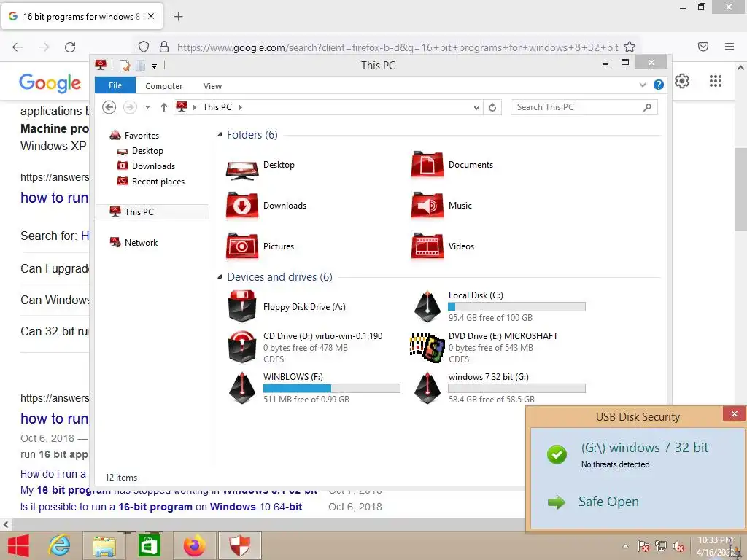
Task: Select windows 7 32 bit (G:) drive icon
Action: [427, 388]
